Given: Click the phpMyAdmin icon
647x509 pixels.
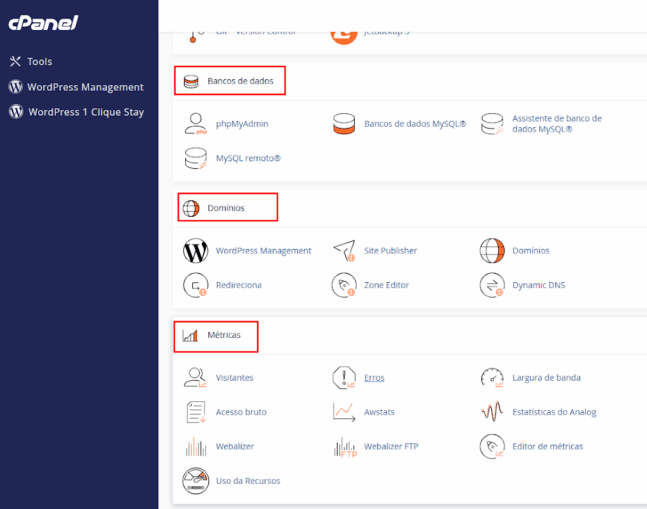Looking at the screenshot, I should point(196,124).
